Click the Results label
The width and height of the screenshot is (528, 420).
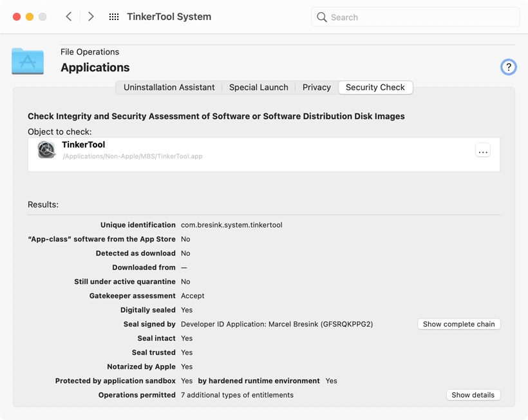point(42,204)
